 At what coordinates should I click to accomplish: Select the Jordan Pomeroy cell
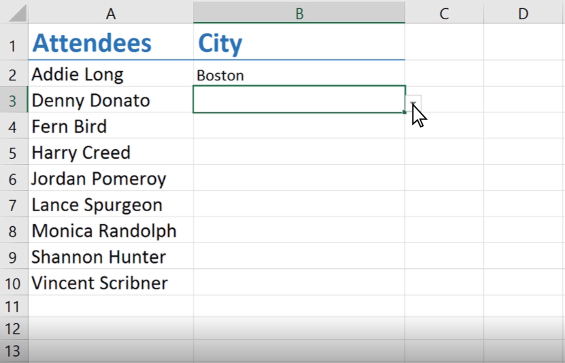click(111, 178)
